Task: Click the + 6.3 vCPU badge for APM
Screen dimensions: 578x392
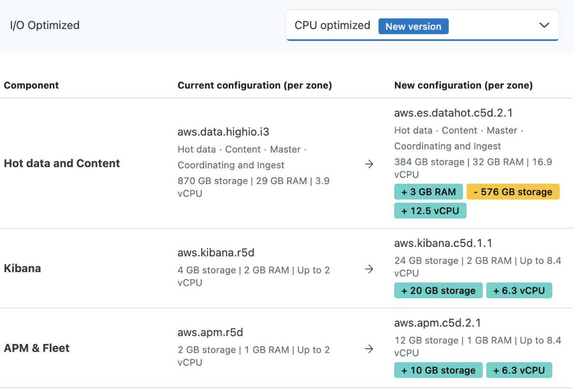Action: point(519,370)
